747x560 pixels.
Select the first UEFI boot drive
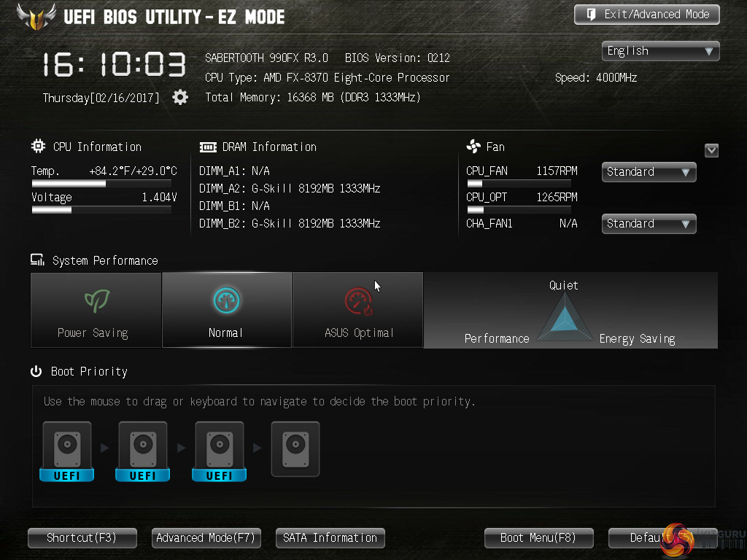[x=66, y=451]
